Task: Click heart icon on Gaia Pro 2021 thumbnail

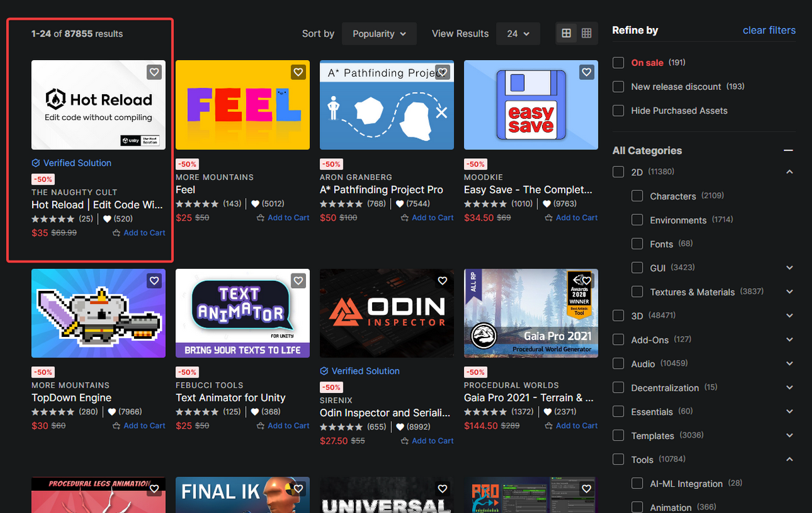Action: [x=586, y=281]
